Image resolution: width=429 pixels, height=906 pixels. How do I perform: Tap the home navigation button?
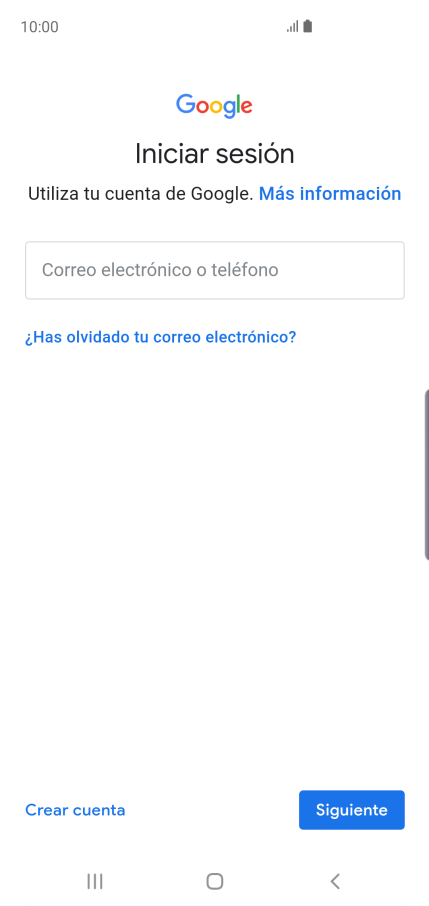click(x=214, y=881)
